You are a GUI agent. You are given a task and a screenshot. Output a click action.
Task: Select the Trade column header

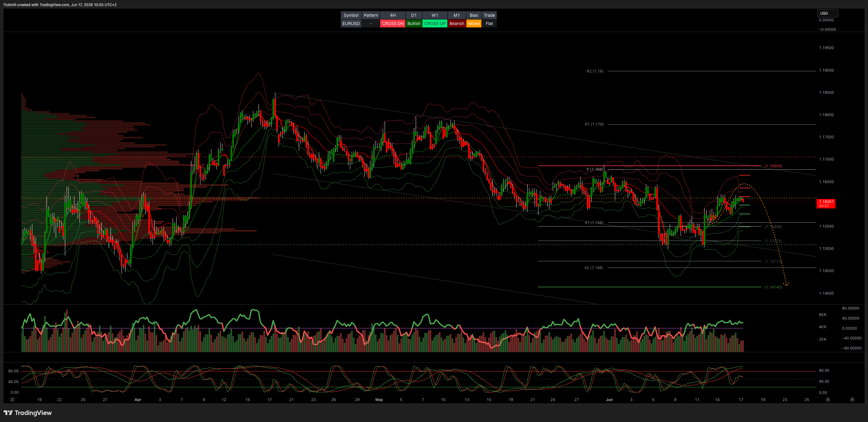click(x=489, y=15)
